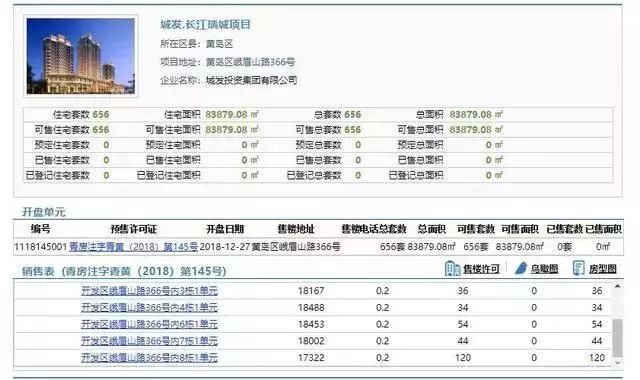The image size is (640, 380).
Task: Click the 房型图 document icon
Action: [x=579, y=268]
